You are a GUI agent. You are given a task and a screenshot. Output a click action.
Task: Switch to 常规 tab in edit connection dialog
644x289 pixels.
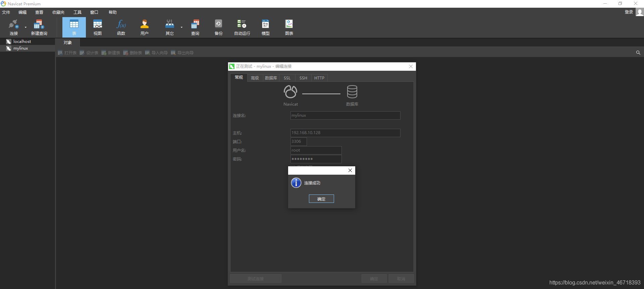(x=239, y=77)
